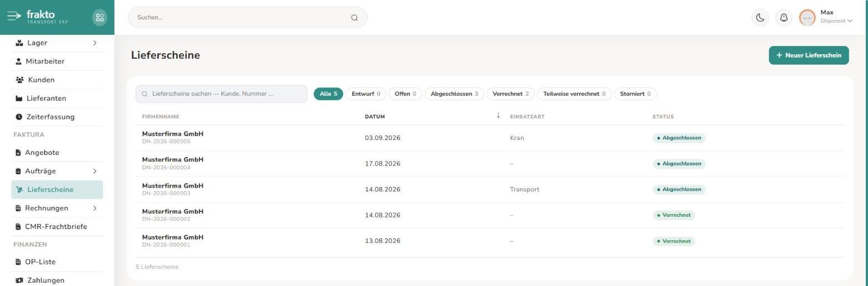
Task: Sort by Einsatzart column
Action: pos(527,117)
